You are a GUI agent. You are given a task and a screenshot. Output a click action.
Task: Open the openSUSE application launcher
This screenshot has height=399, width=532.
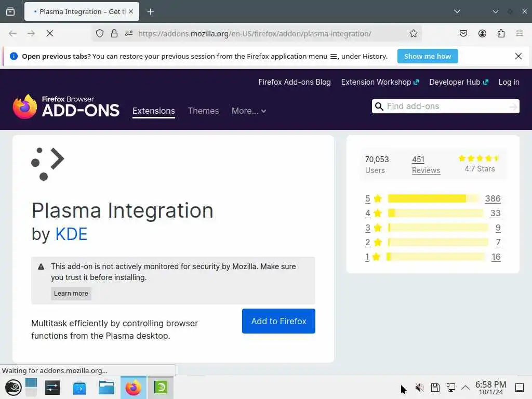[13, 388]
